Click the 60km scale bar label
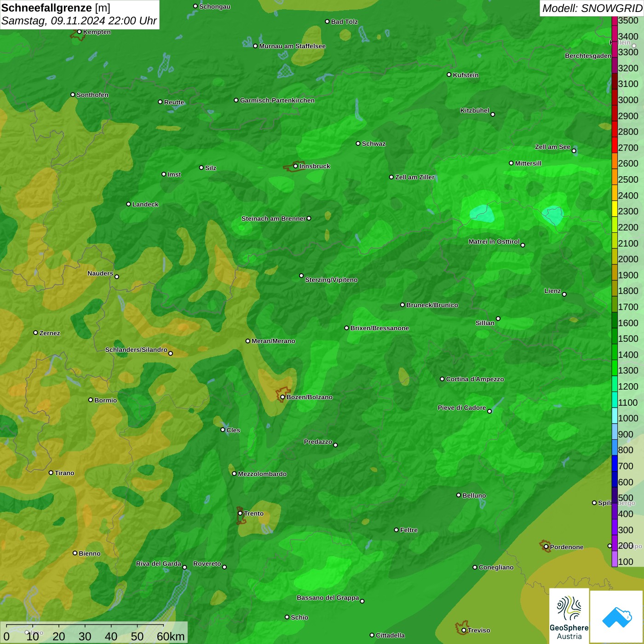Screen dimensions: 644x644 (x=171, y=636)
